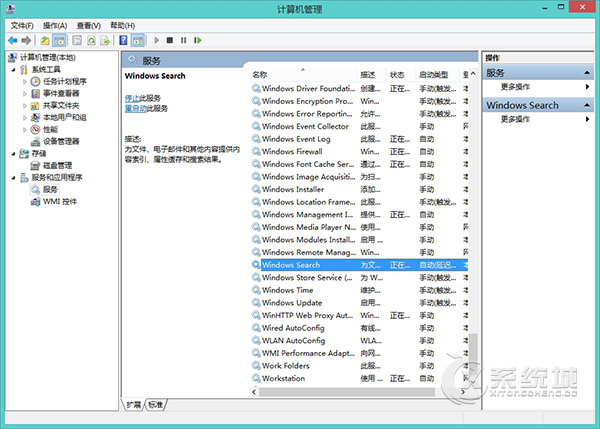Select the Wired AutoConfig service

[359, 328]
